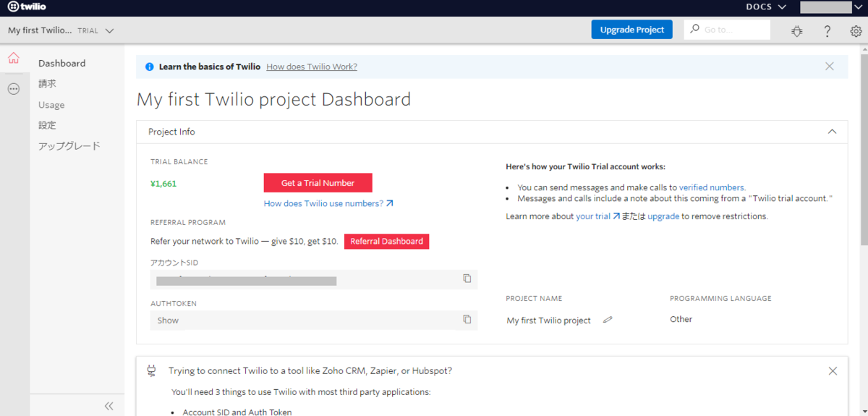The width and height of the screenshot is (868, 416).
Task: Click the trial balance ¥1,661
Action: tap(163, 184)
